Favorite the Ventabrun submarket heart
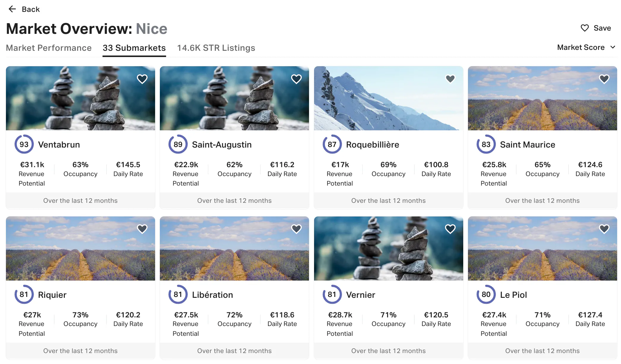Image resolution: width=621 pixels, height=364 pixels. point(142,79)
